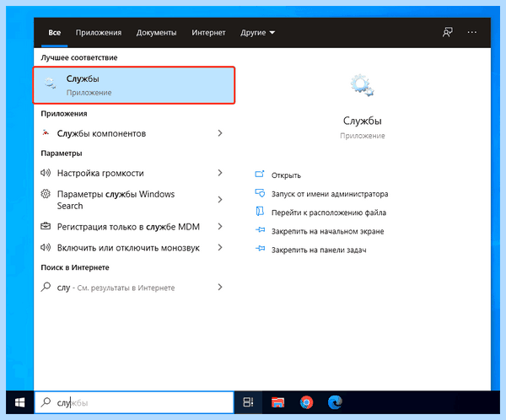Image resolution: width=506 pixels, height=420 pixels.
Task: Click briefcase icon beside Регистрация только в службе MDM
Action: click(46, 226)
